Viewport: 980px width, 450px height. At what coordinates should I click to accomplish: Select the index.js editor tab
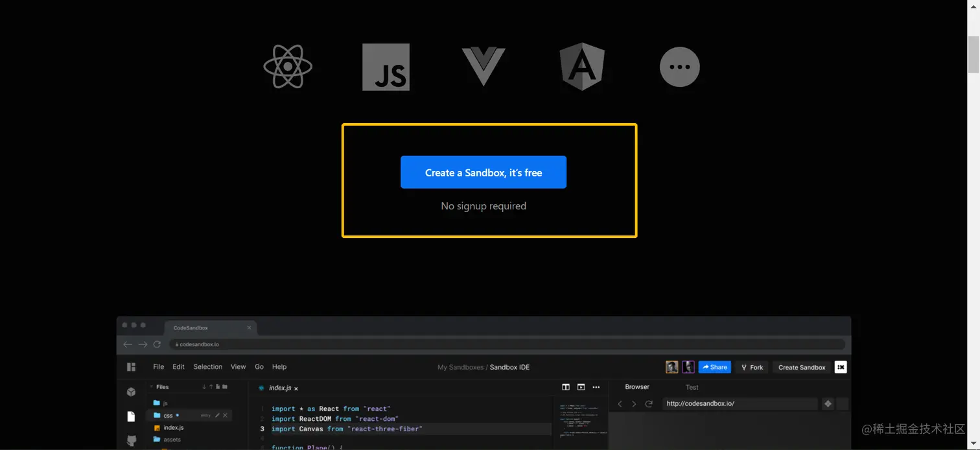tap(277, 388)
